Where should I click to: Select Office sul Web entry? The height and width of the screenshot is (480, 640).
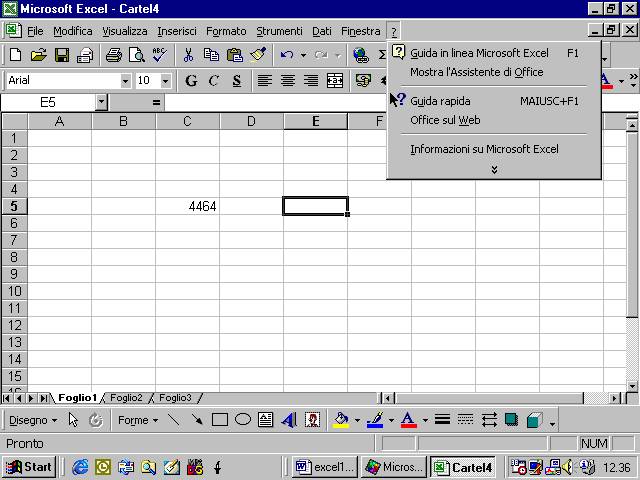coord(493,120)
